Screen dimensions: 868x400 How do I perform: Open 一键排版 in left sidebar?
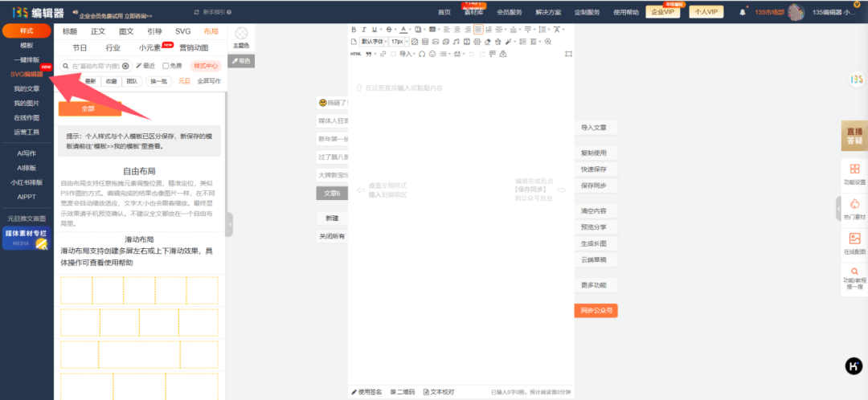click(27, 59)
